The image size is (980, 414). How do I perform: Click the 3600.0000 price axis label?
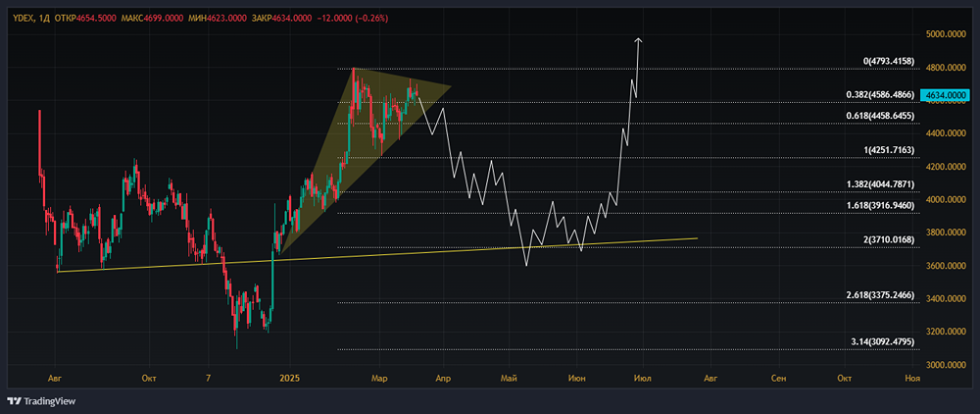tap(947, 266)
